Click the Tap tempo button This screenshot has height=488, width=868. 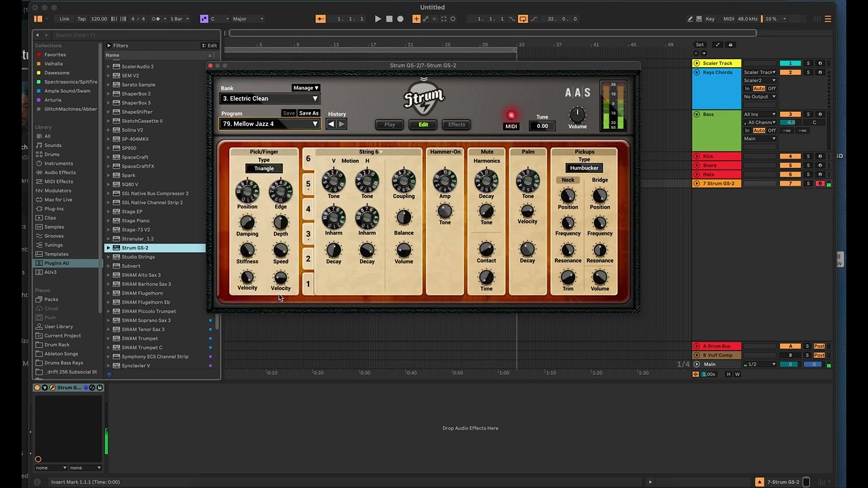click(x=81, y=19)
